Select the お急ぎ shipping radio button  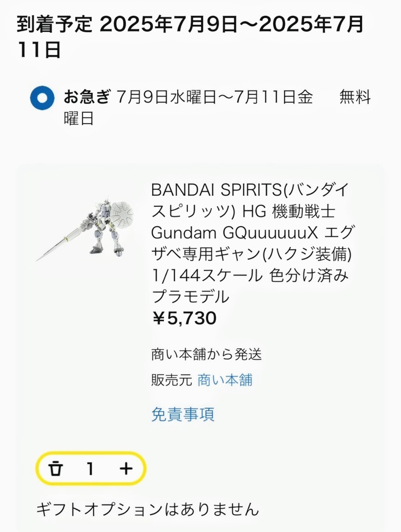pyautogui.click(x=42, y=98)
